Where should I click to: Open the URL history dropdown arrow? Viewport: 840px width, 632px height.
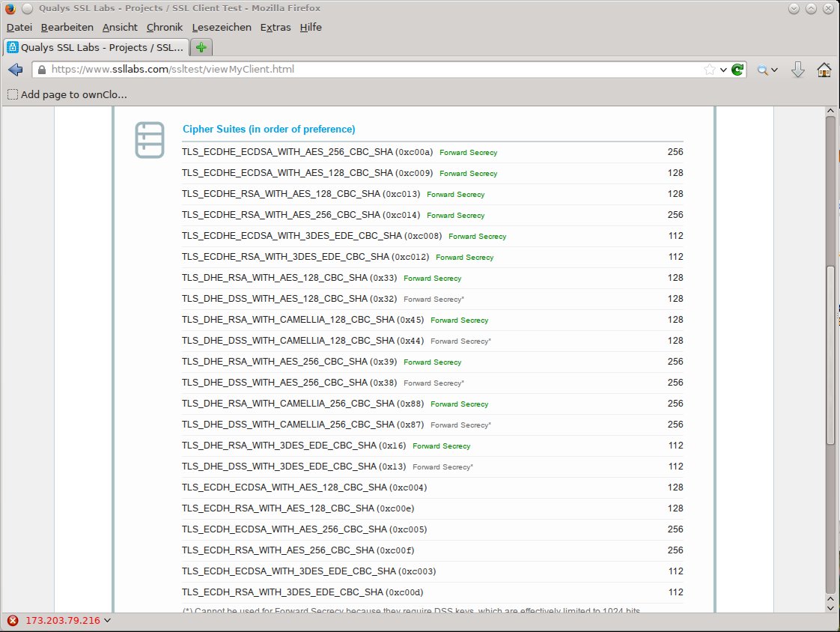tap(723, 70)
